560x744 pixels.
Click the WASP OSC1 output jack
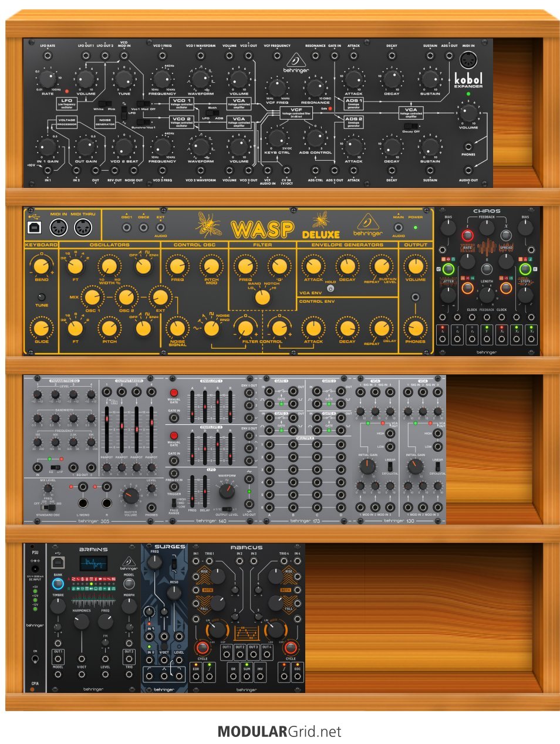click(x=126, y=227)
